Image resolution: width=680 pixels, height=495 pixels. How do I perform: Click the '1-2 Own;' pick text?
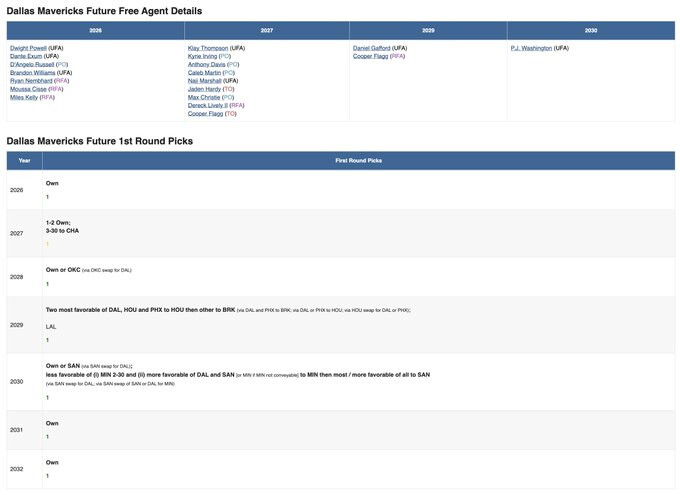[58, 223]
